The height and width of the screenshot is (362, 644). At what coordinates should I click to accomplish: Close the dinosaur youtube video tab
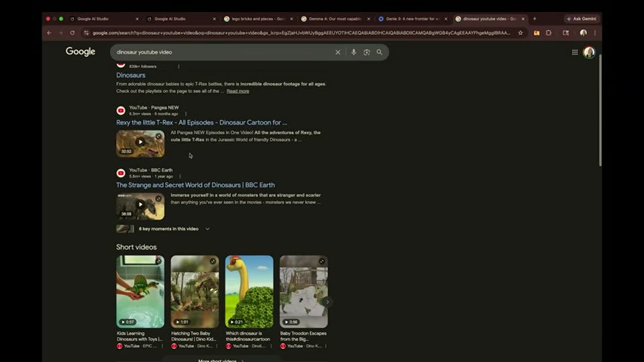point(523,19)
